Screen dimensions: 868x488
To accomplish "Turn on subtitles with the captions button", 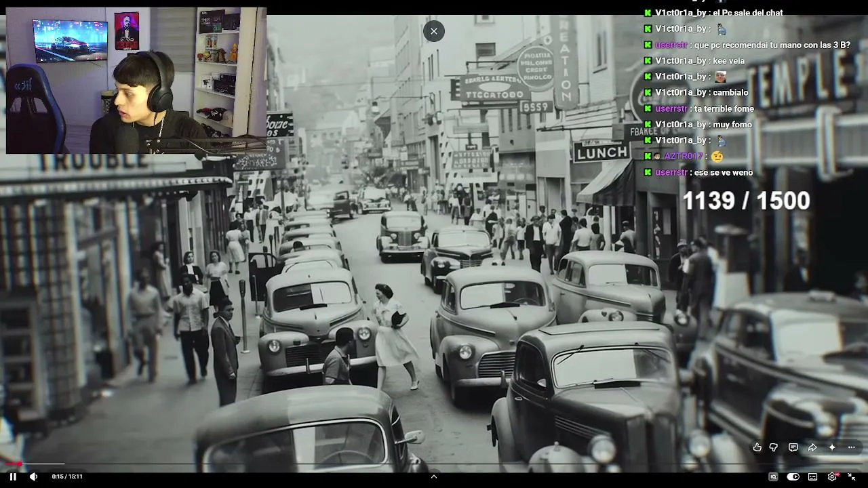I will pyautogui.click(x=812, y=476).
